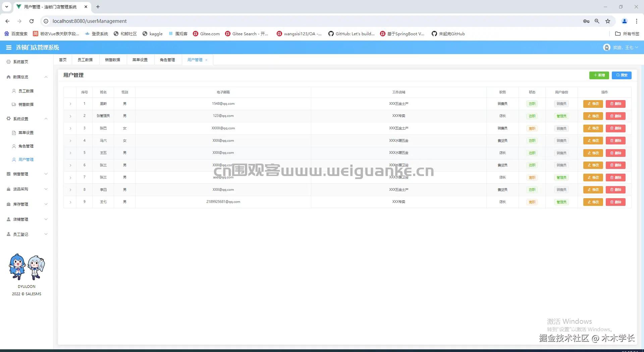This screenshot has width=644, height=352.
Task: Open 员工数据 from the sidebar menu
Action: pyautogui.click(x=26, y=91)
